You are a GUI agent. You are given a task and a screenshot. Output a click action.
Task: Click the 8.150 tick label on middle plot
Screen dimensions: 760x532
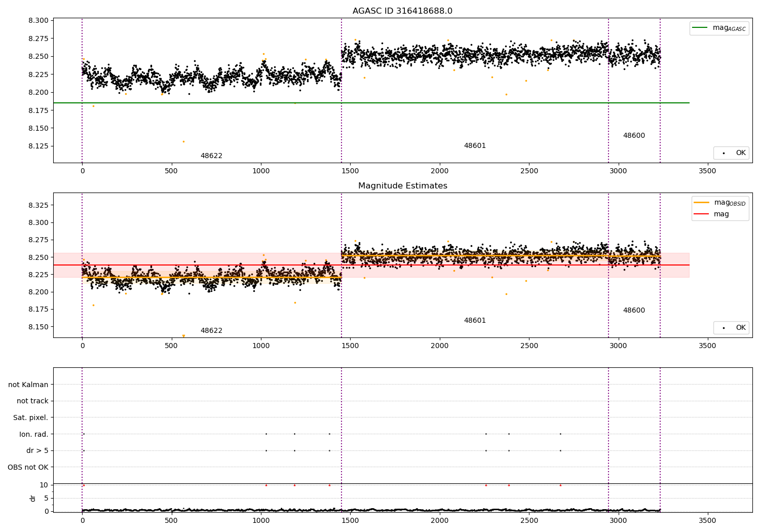click(38, 327)
